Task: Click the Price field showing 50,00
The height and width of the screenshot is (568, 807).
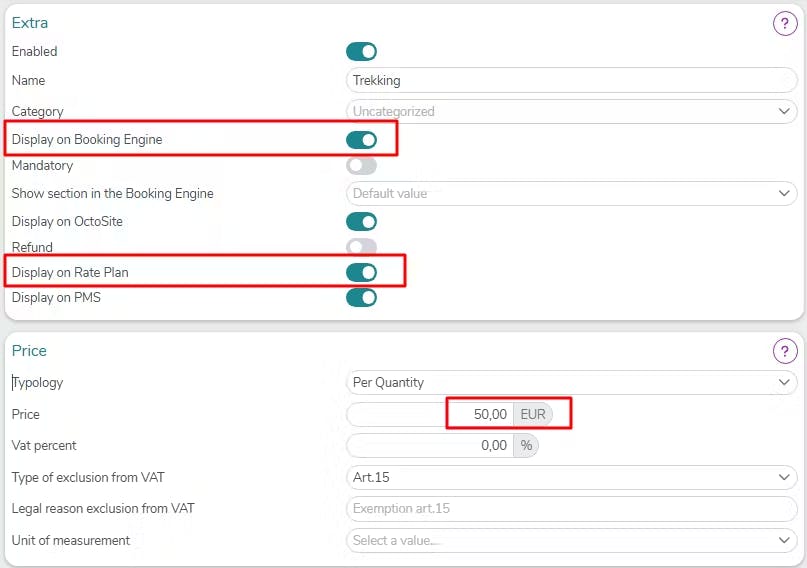Action: (x=430, y=414)
